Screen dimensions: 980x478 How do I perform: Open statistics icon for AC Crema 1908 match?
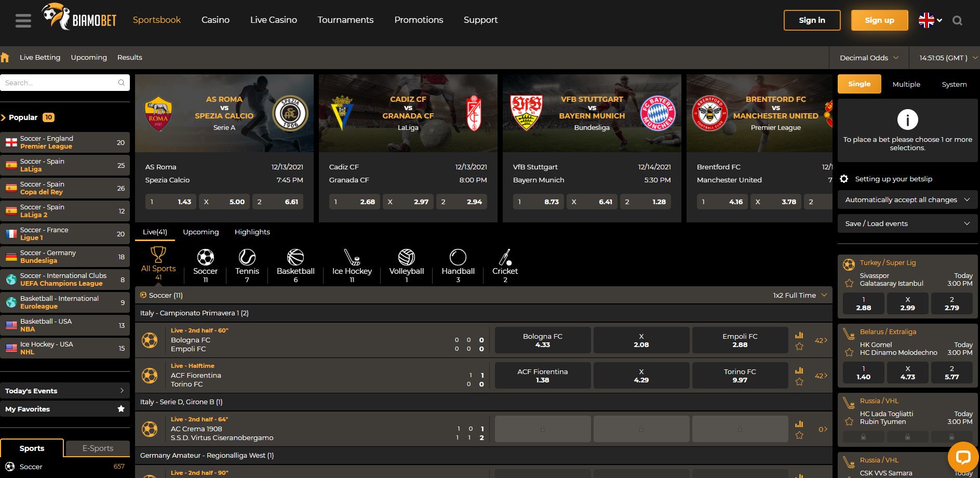[x=799, y=424]
